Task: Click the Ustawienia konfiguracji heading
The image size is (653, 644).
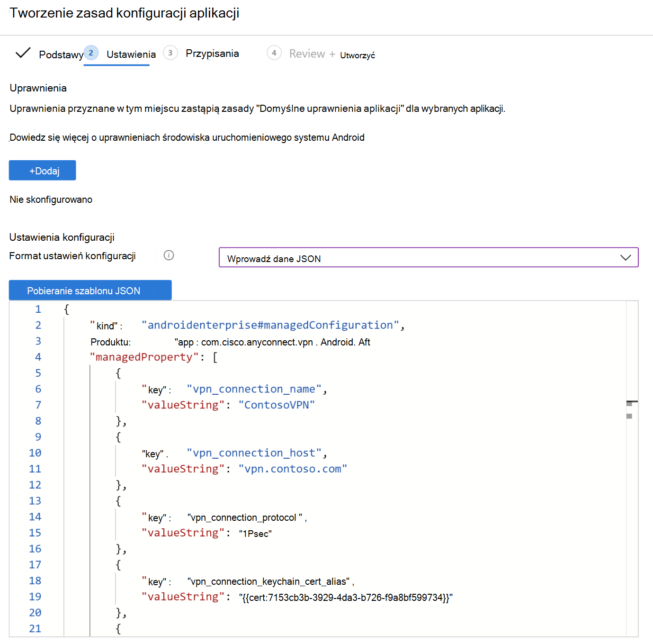Action: click(62, 237)
